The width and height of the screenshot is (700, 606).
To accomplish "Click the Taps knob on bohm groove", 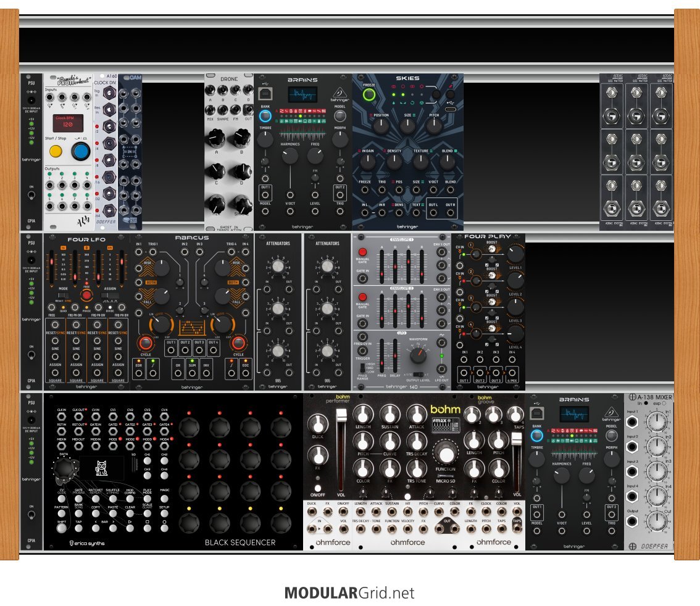I will click(515, 414).
